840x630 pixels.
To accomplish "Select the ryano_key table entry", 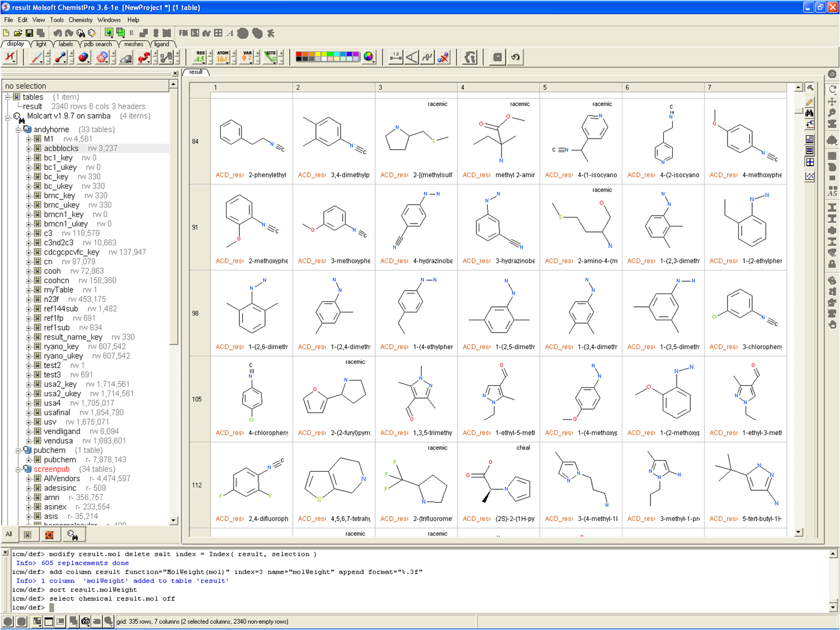I will (x=61, y=347).
